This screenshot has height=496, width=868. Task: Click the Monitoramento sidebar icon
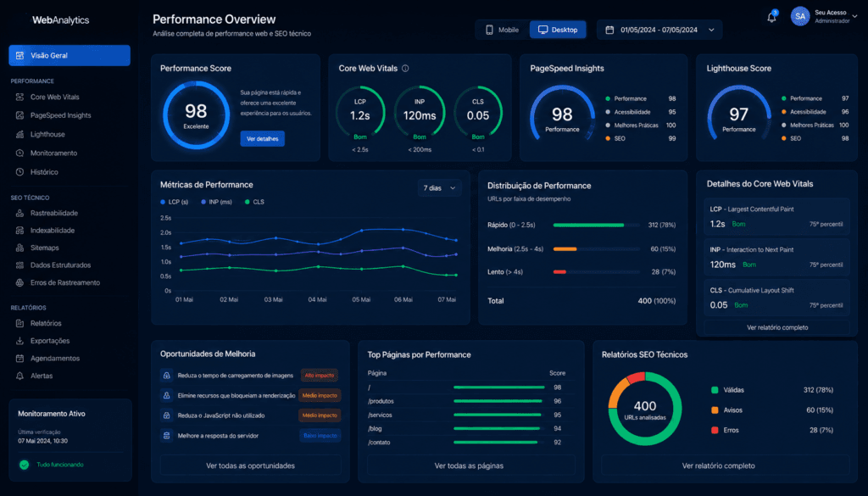coord(20,153)
